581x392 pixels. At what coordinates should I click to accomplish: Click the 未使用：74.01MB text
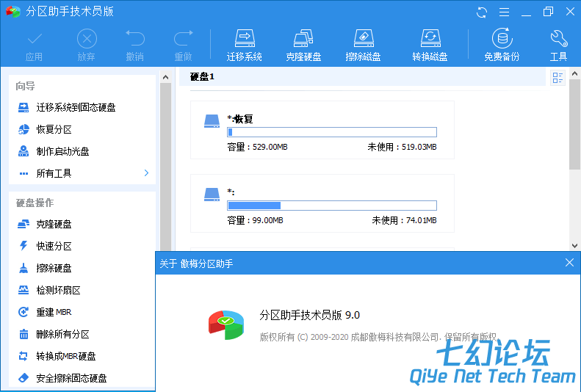(404, 220)
